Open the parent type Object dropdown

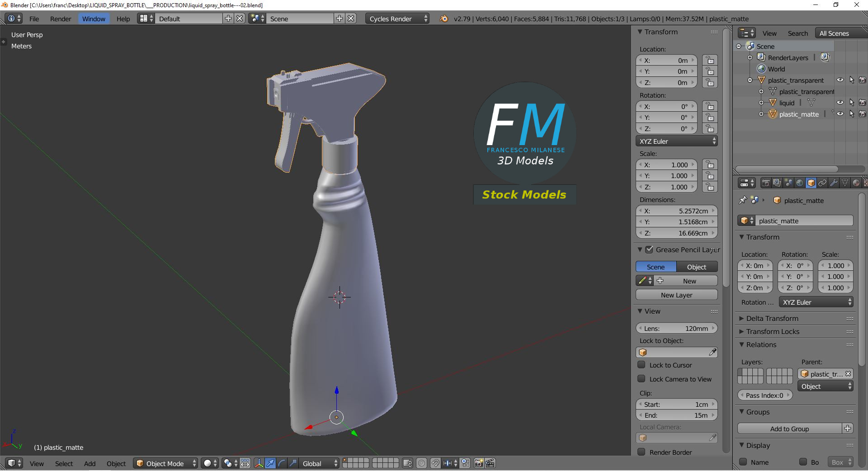826,386
